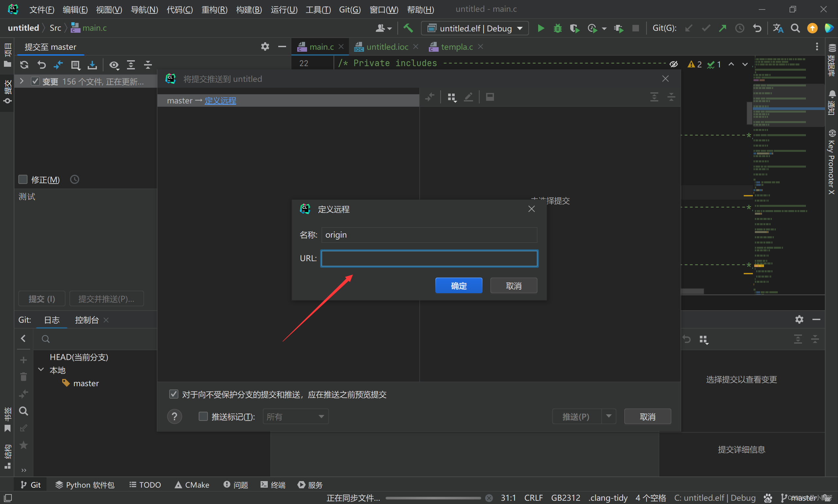Screen dimensions: 838x504
Task: Switch to the untitled.ioc editor tab
Action: pos(387,46)
